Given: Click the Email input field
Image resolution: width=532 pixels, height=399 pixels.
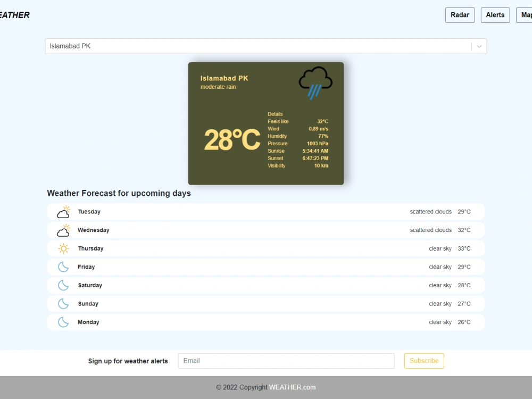Looking at the screenshot, I should pyautogui.click(x=286, y=361).
